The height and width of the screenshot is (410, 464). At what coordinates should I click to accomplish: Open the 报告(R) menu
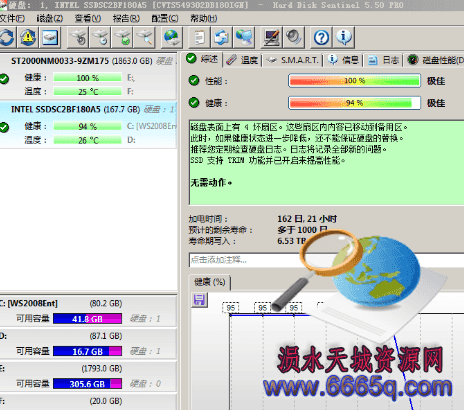click(x=126, y=18)
